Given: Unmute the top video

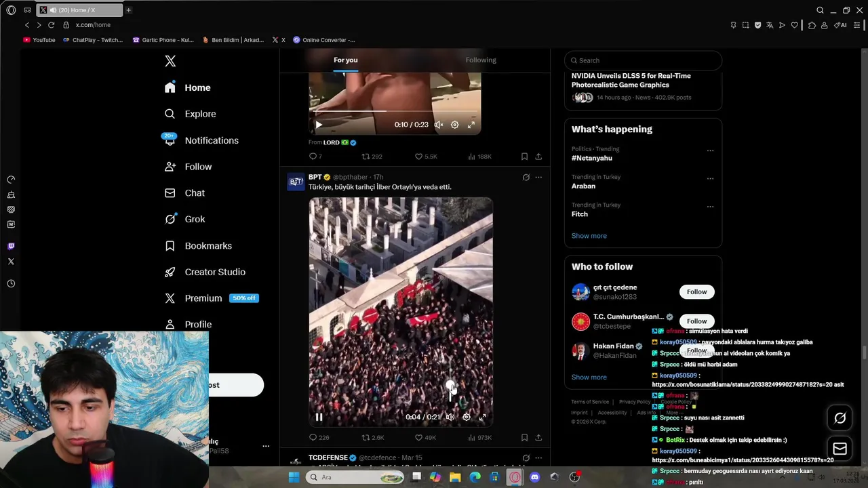Looking at the screenshot, I should pyautogui.click(x=439, y=125).
